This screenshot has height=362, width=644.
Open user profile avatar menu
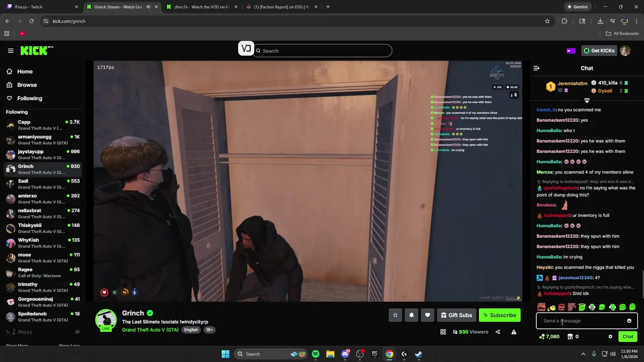pos(625,51)
